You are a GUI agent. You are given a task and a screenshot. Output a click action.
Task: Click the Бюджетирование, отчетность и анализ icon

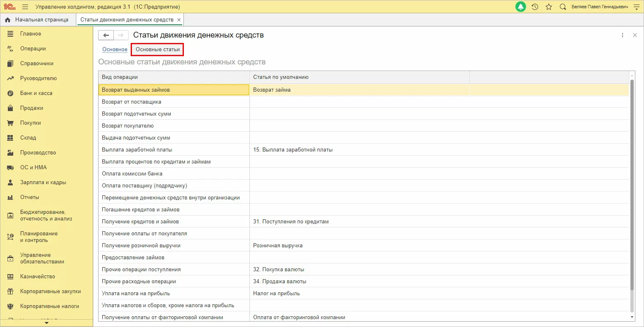pos(10,216)
